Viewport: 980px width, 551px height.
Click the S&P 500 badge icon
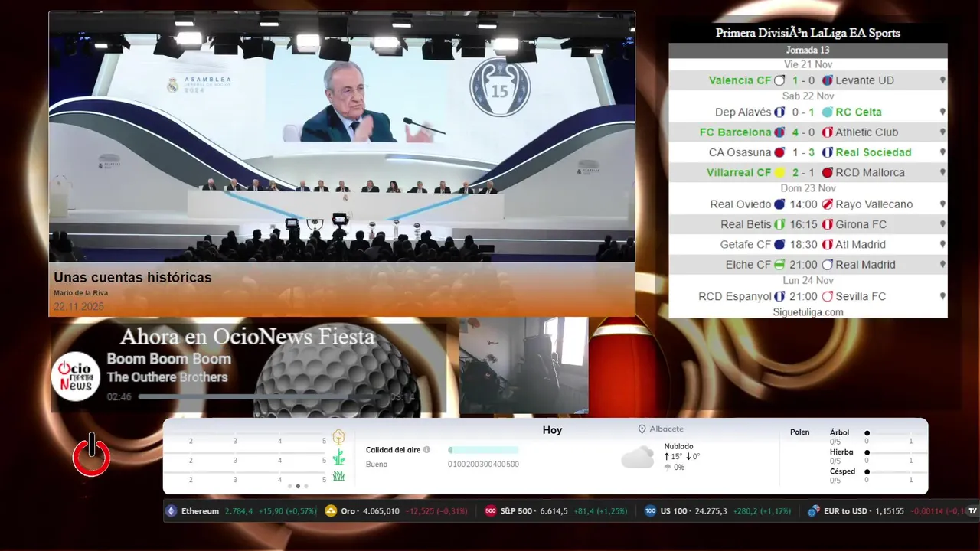[x=491, y=510]
